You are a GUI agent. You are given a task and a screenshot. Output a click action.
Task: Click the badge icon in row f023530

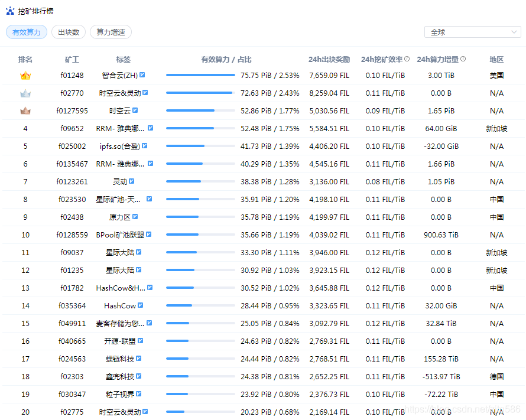tap(150, 198)
